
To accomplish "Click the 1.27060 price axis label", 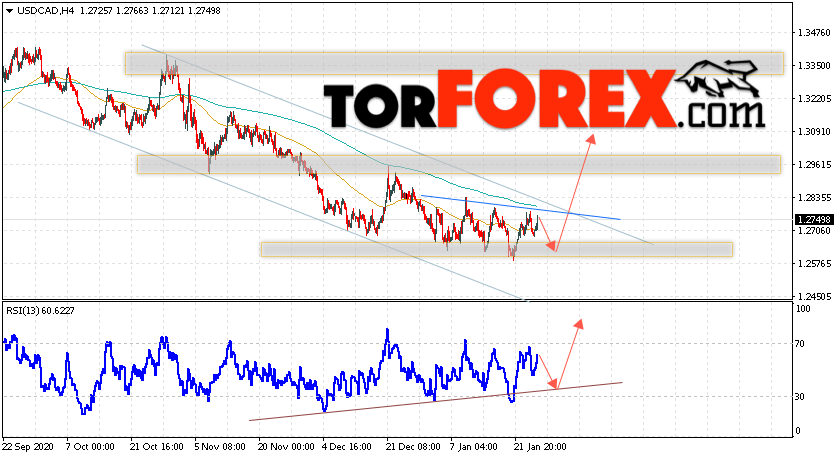I will pos(814,230).
